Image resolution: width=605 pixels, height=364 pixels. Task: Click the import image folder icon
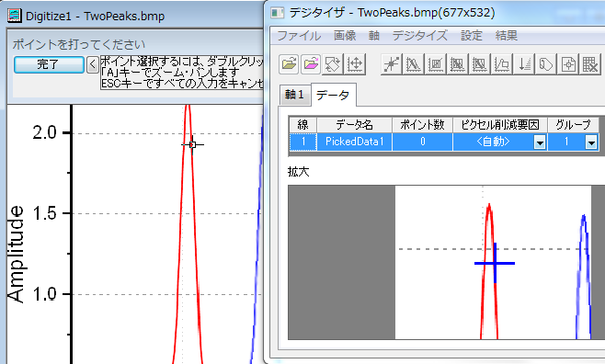(x=289, y=64)
